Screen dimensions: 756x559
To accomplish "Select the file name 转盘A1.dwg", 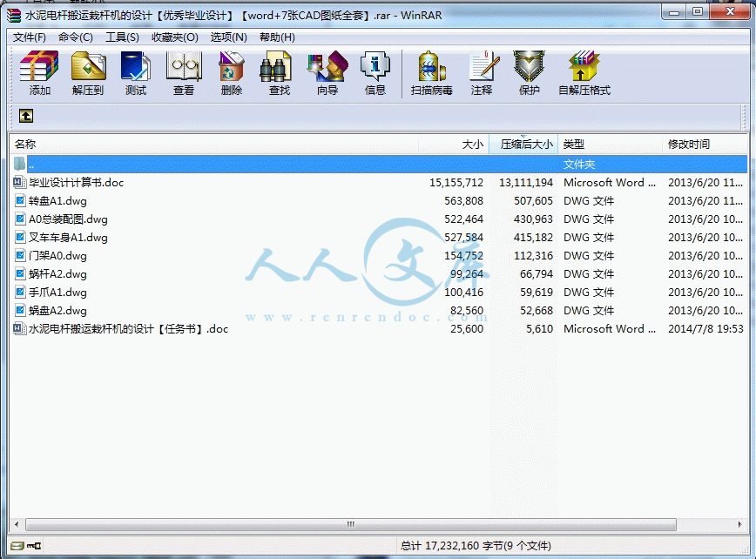I will (x=57, y=201).
